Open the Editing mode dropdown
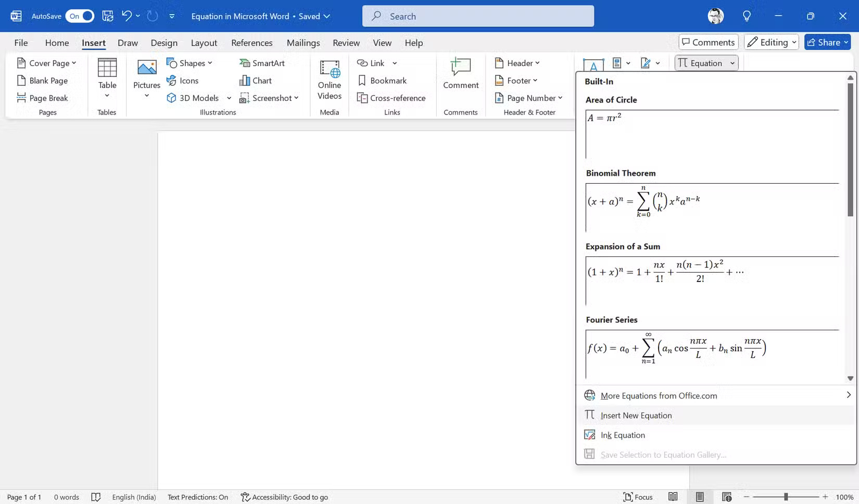 772,42
